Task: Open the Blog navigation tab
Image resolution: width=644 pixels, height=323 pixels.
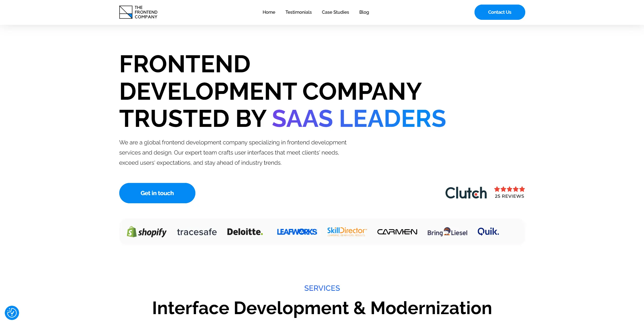Action: (364, 12)
